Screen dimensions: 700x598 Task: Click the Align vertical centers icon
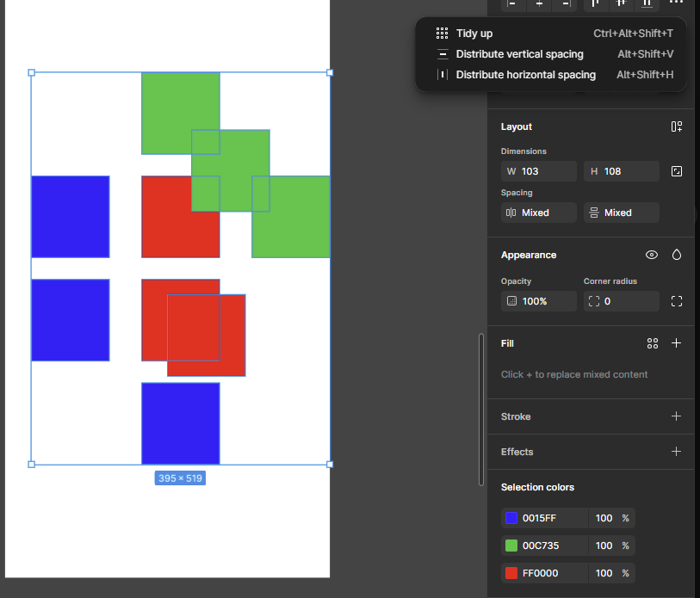point(621,3)
